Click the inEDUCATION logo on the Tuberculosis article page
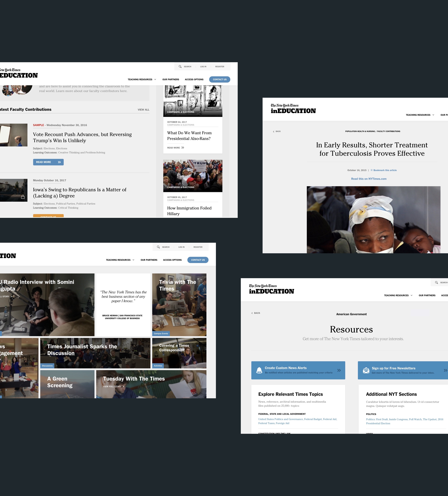448x496 pixels. pos(293,108)
